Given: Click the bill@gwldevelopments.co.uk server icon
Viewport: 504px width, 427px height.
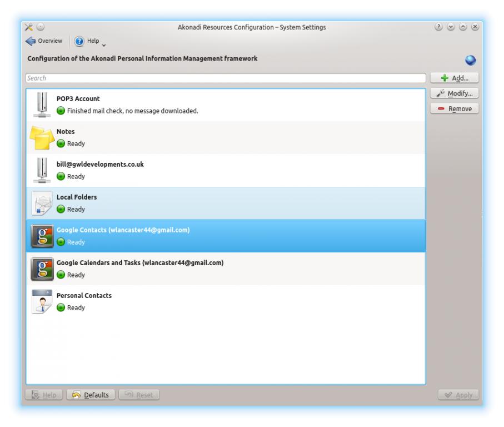Looking at the screenshot, I should 42,170.
